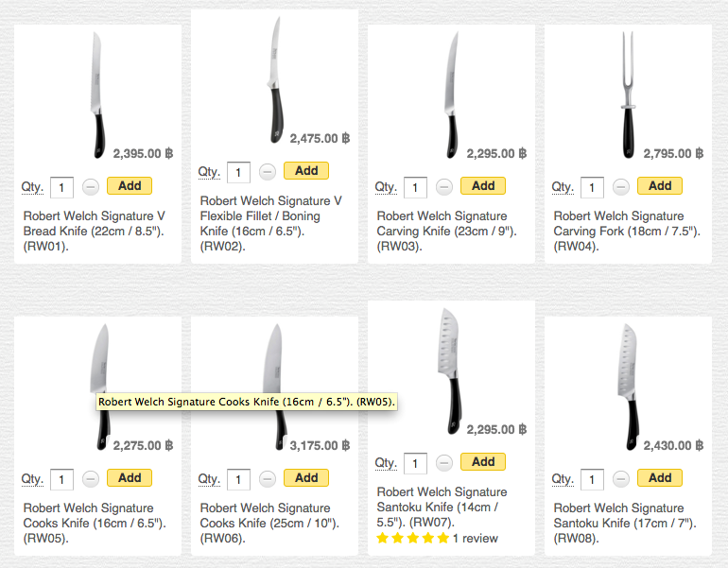Reduce quantity of Carving Fork RW04
This screenshot has width=728, height=568.
coord(621,187)
